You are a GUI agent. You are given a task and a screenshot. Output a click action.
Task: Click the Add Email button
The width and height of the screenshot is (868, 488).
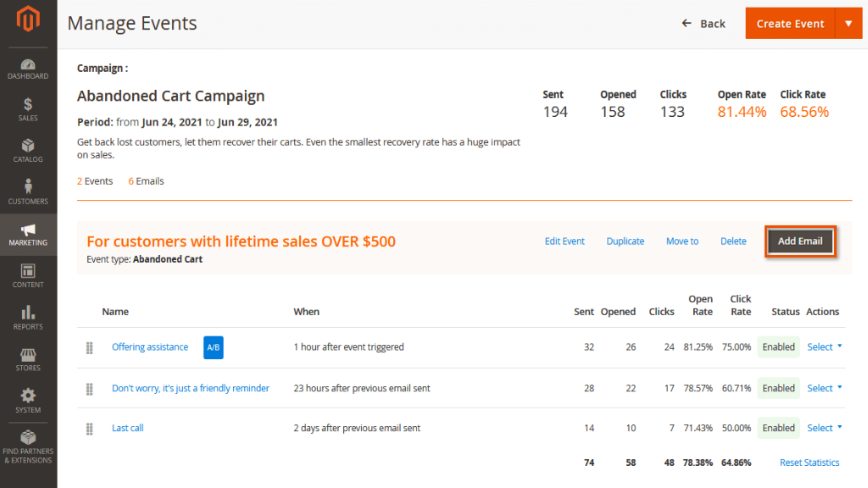tap(800, 241)
